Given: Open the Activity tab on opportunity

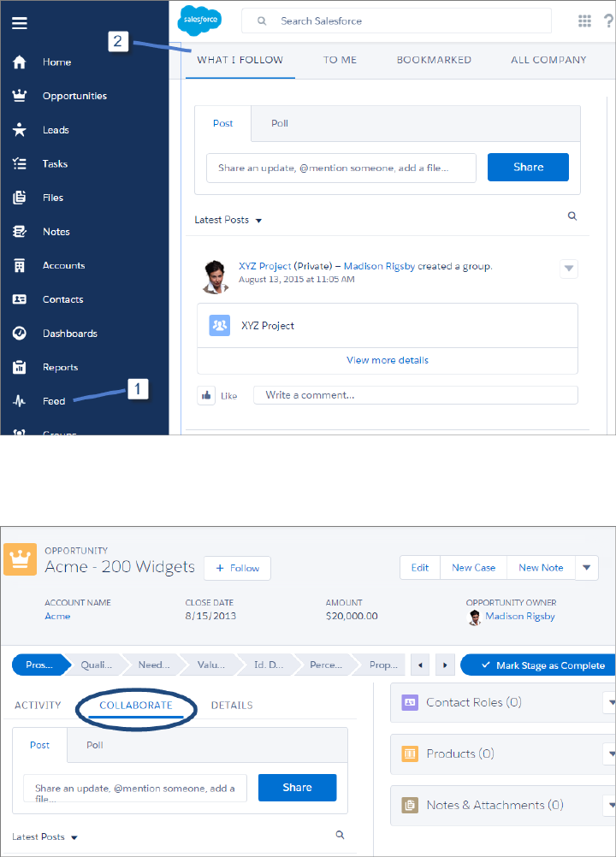Looking at the screenshot, I should pyautogui.click(x=38, y=705).
